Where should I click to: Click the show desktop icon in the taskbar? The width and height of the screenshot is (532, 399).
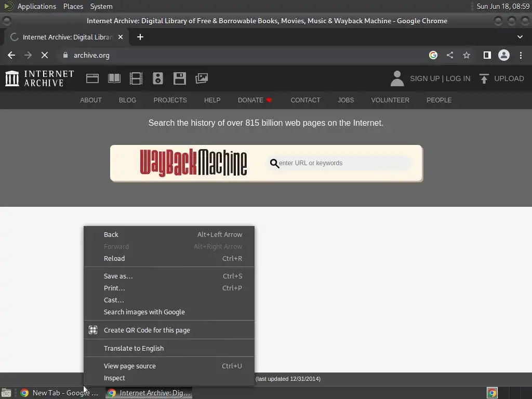click(x=6, y=393)
